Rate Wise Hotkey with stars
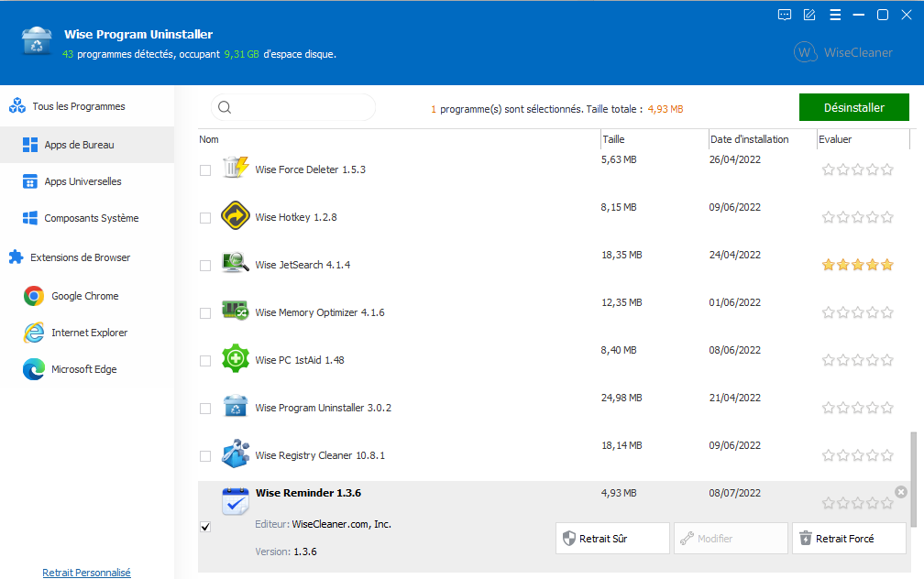 pyautogui.click(x=857, y=217)
